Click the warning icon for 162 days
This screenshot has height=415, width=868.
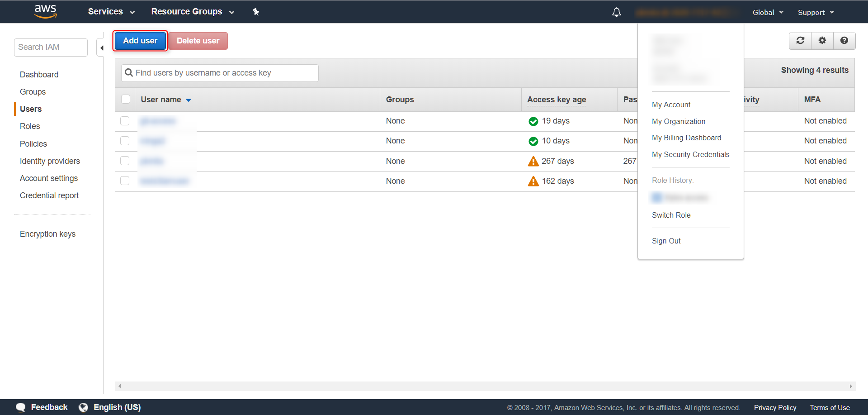tap(533, 181)
